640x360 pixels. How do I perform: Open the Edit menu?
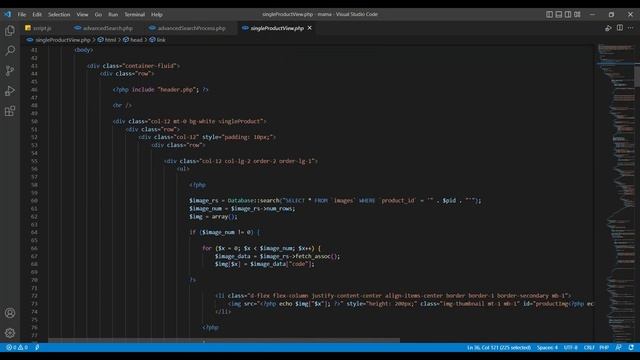click(37, 14)
